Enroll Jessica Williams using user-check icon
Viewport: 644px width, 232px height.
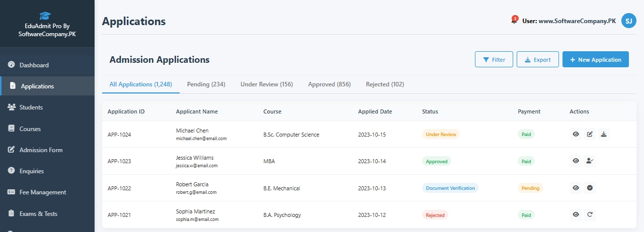(x=590, y=161)
